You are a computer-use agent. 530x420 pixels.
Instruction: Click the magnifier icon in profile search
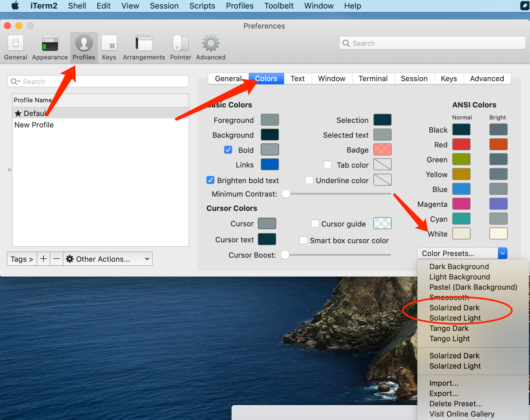point(15,82)
